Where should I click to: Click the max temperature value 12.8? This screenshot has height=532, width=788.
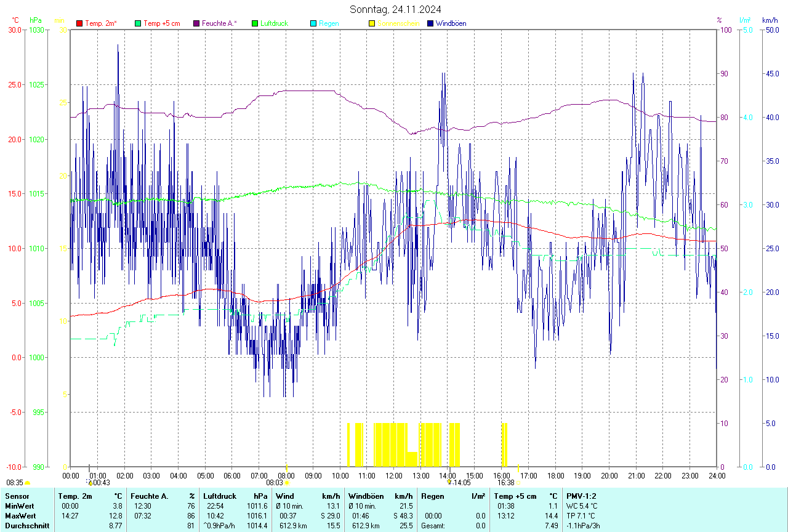pos(116,515)
